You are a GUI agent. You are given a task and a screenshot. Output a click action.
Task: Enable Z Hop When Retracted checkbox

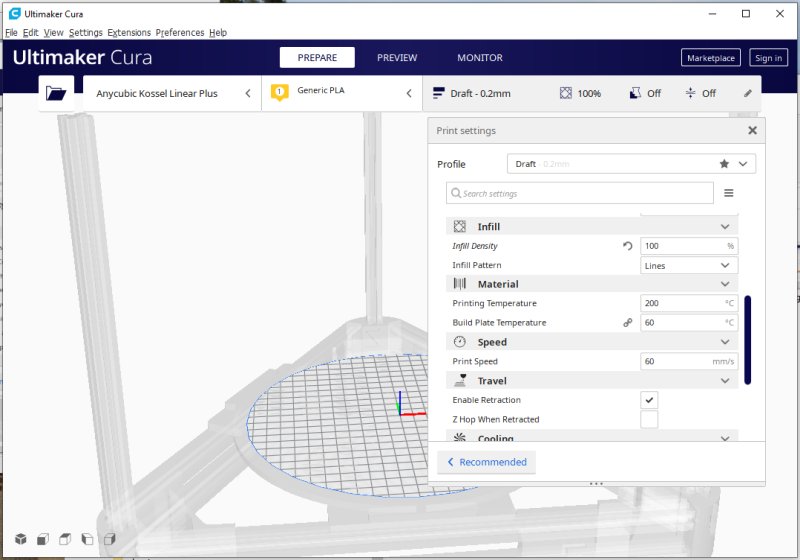[649, 419]
